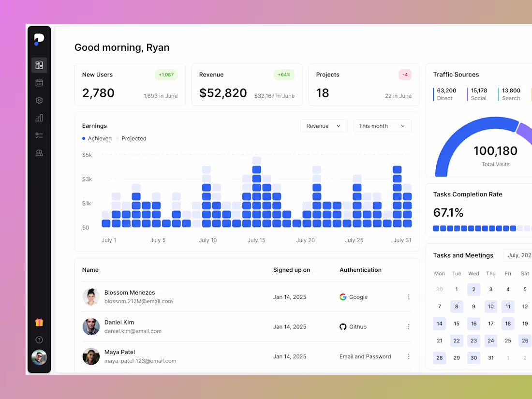
Task: Open the Dashboard grid view in sidebar
Action: pos(39,65)
